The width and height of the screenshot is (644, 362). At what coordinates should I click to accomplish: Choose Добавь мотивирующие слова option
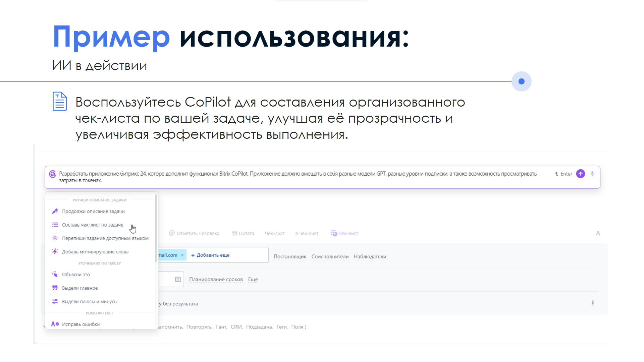tap(95, 252)
